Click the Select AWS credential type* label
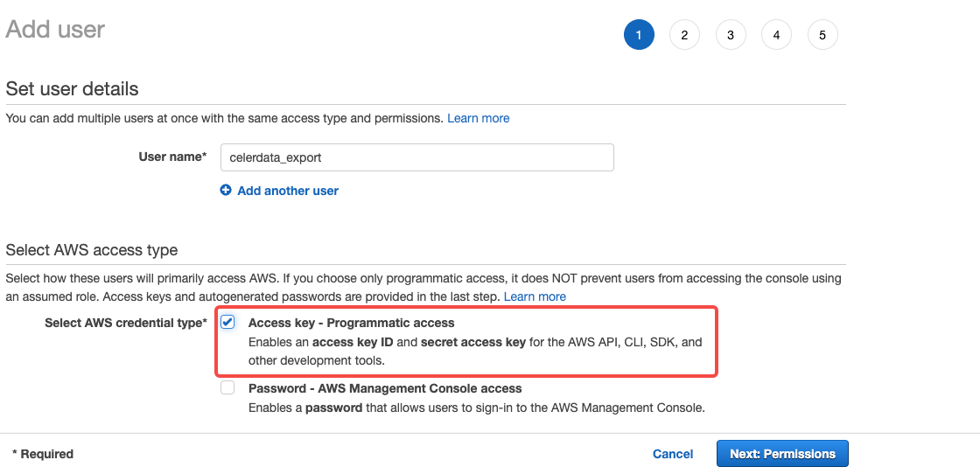980x474 pixels. point(126,323)
